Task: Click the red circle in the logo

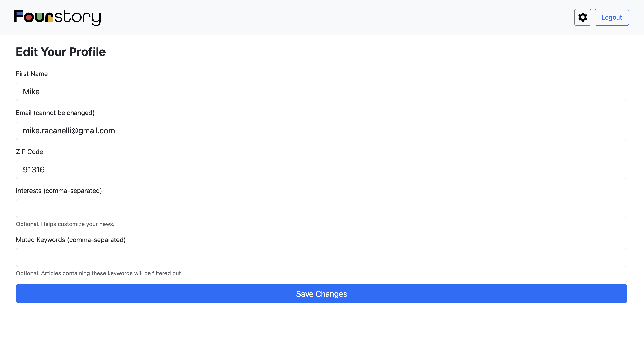Action: 29,17
